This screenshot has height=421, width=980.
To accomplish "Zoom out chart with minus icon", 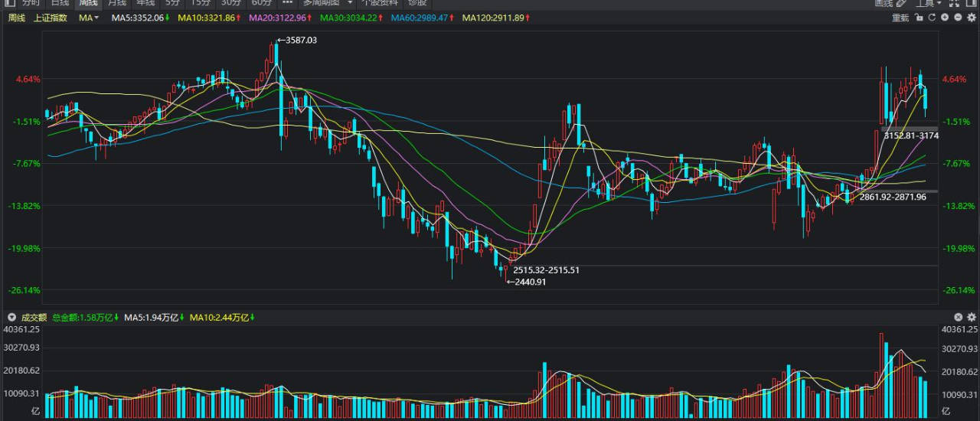I will point(957,18).
